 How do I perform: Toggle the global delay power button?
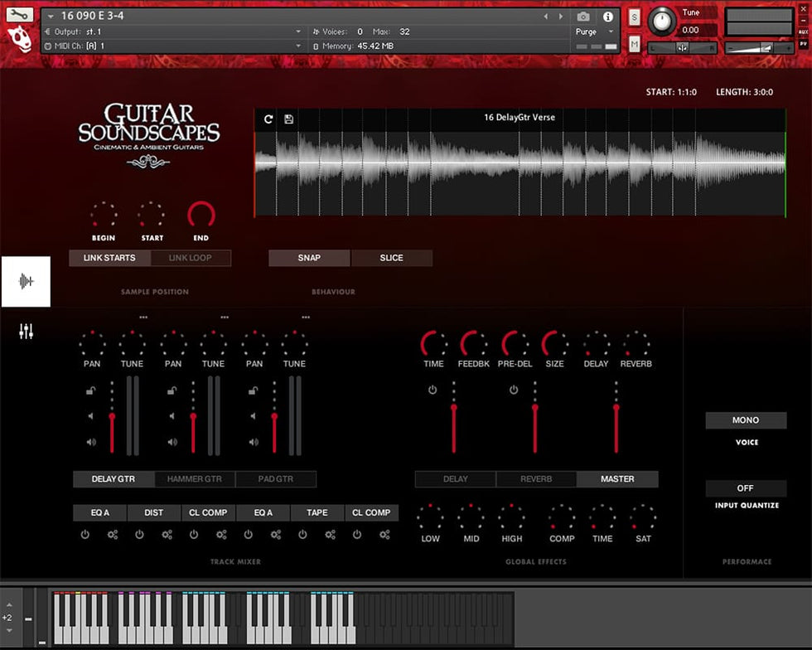(x=433, y=390)
